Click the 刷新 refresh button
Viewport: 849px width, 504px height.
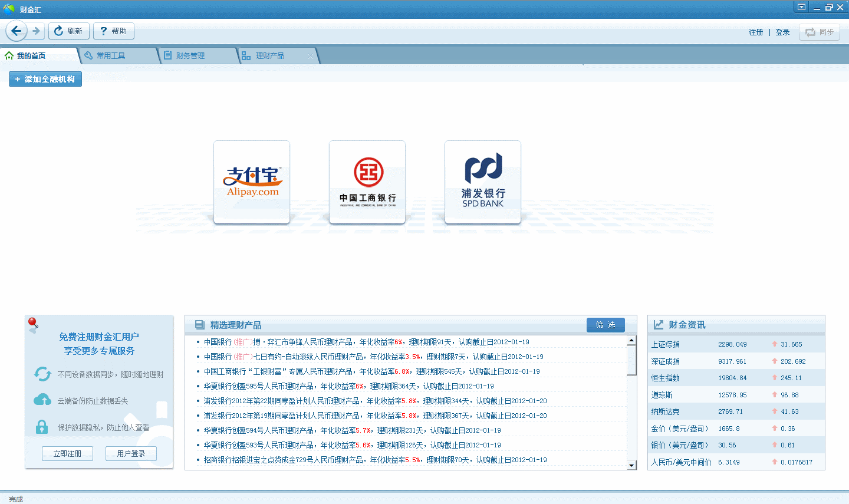(69, 31)
